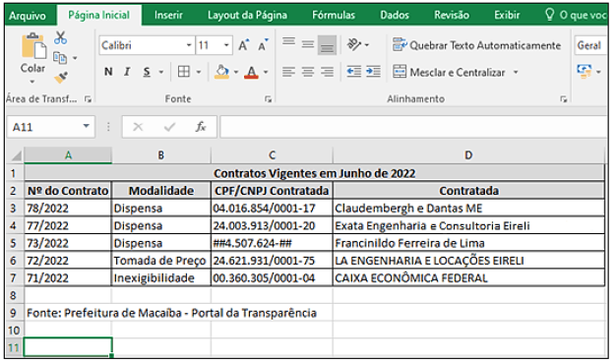Align text to top of cell
Image resolution: width=616 pixels, height=364 pixels.
click(288, 42)
